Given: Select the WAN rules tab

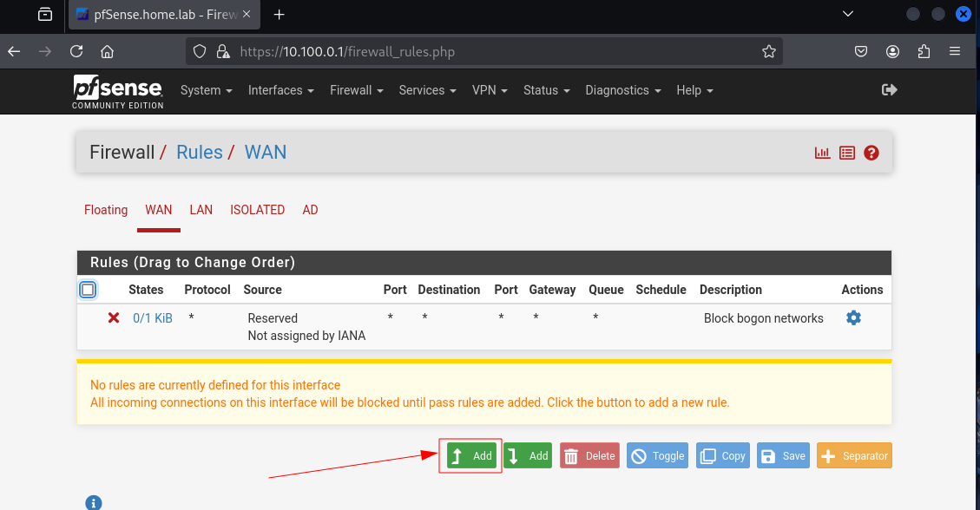Looking at the screenshot, I should (159, 211).
